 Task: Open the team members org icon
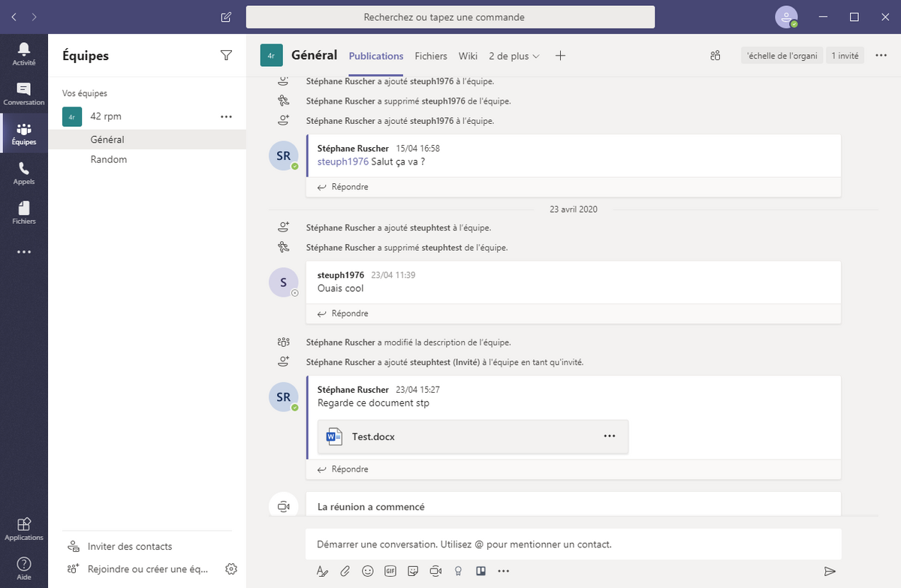click(x=716, y=56)
